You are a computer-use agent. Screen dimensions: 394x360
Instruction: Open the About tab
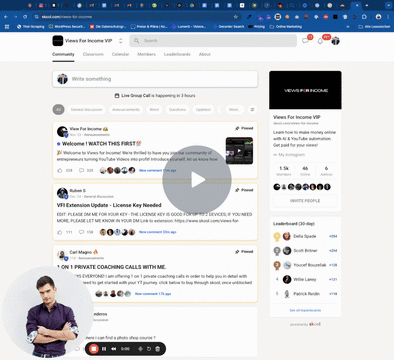tap(205, 54)
